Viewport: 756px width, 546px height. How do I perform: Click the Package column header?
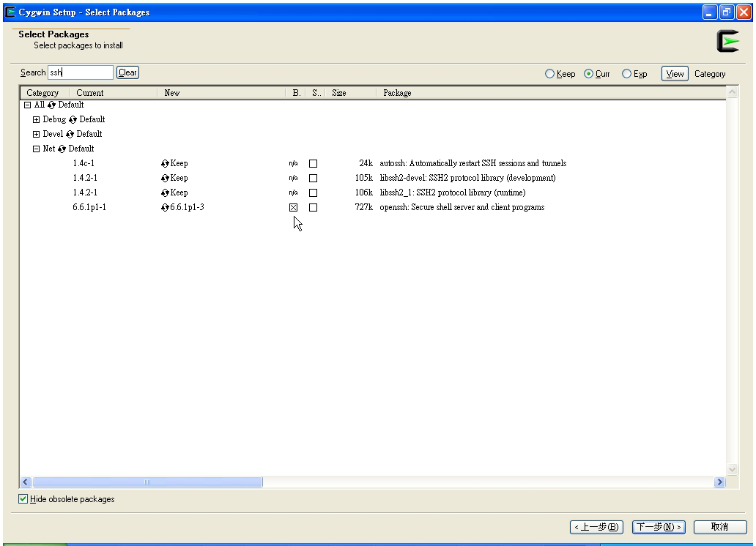(551, 93)
